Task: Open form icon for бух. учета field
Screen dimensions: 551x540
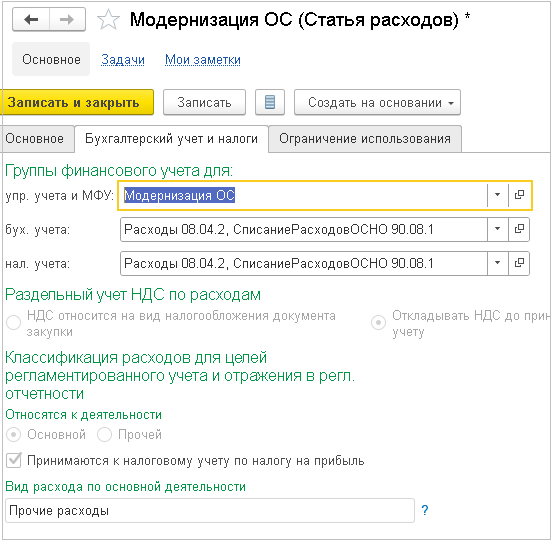Action: tap(519, 229)
